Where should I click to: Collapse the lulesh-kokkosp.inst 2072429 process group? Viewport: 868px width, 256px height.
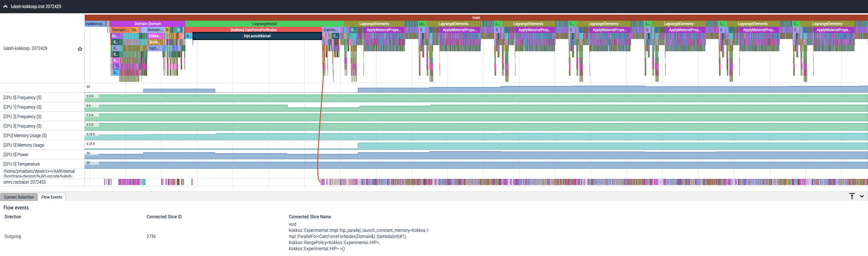click(x=5, y=6)
